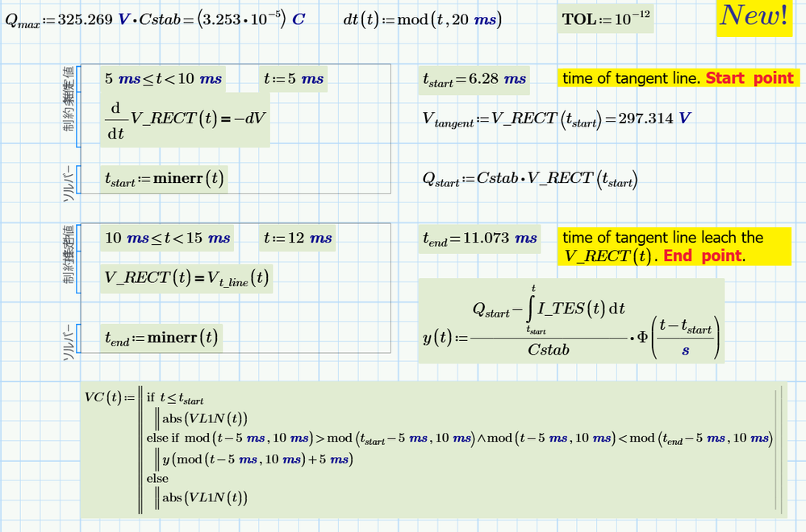Click the constraint 10 ms ≤ t < 15 ms
Screen dimensions: 806x532
168,239
